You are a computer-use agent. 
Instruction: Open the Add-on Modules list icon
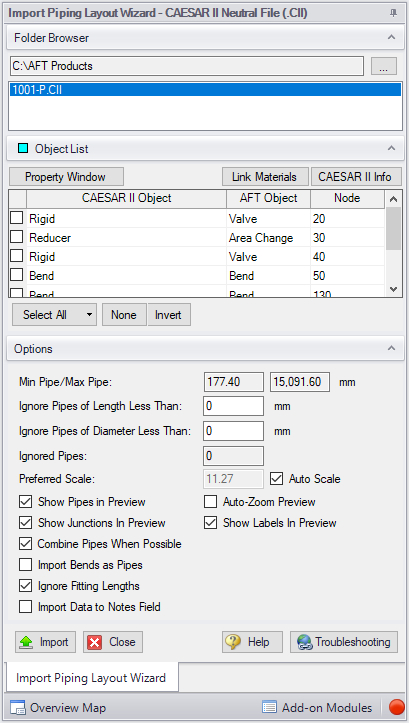click(x=269, y=707)
